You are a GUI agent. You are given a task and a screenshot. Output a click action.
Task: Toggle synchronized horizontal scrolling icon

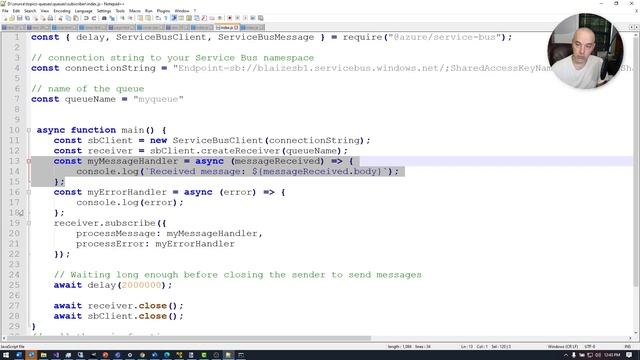coord(148,18)
